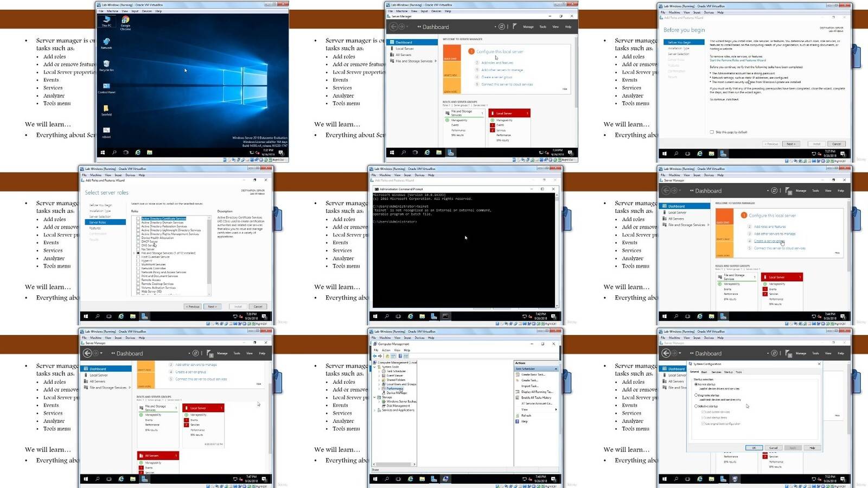This screenshot has width=868, height=488.
Task: Open the red All Servers tile in Server Manager
Action: point(158,456)
